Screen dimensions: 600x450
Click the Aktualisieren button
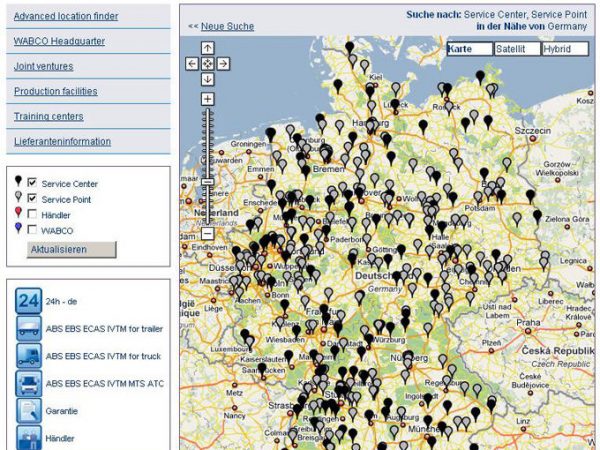72,249
